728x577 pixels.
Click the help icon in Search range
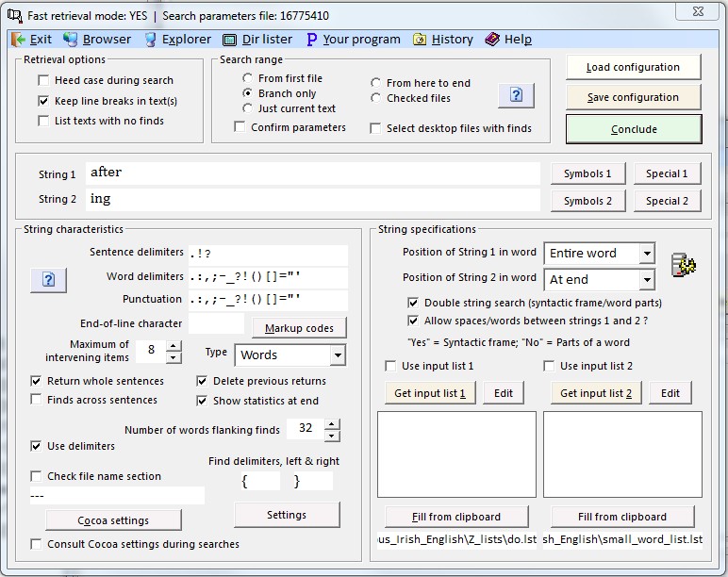point(516,95)
